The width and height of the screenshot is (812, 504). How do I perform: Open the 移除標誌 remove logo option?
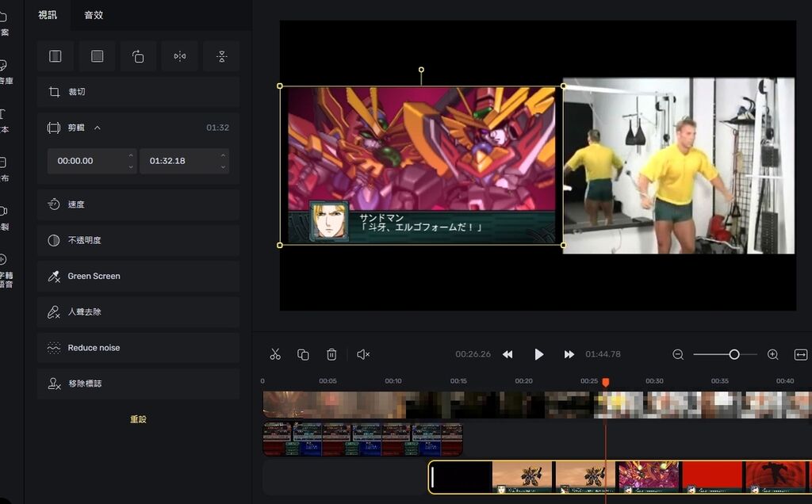point(138,384)
